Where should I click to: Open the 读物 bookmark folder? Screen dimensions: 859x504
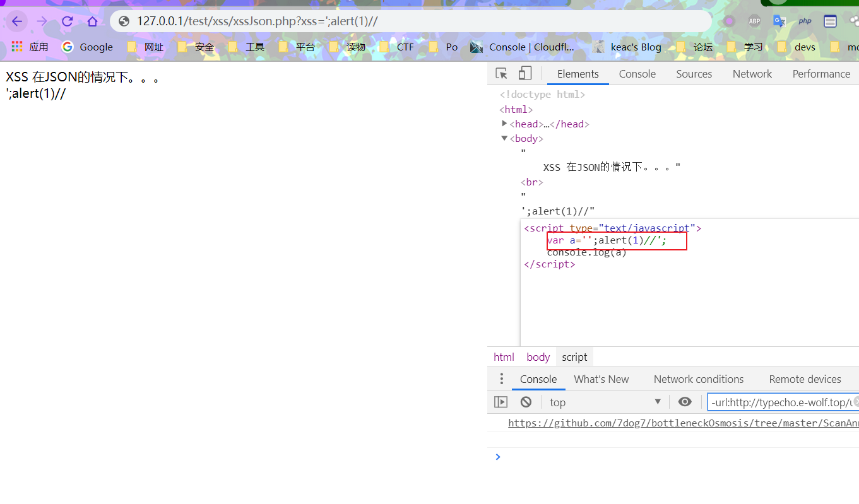(347, 47)
